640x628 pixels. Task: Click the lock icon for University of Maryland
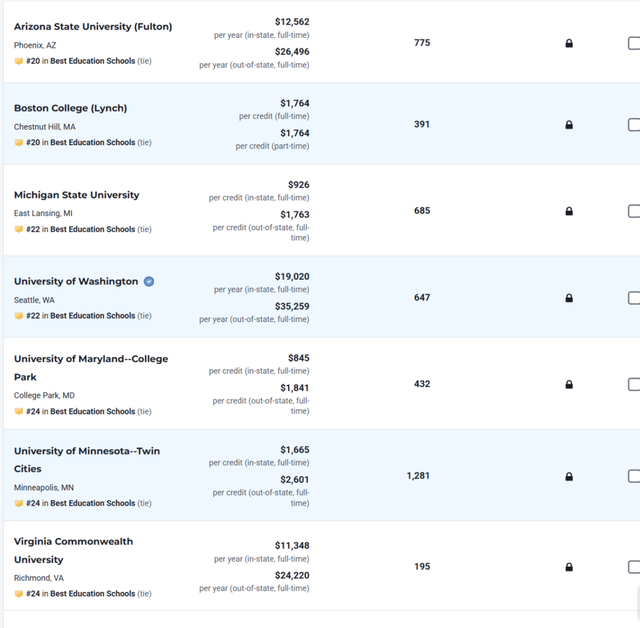[x=569, y=384]
